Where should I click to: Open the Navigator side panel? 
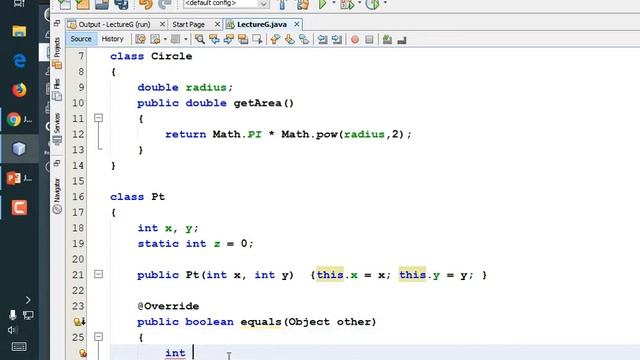coord(57,196)
